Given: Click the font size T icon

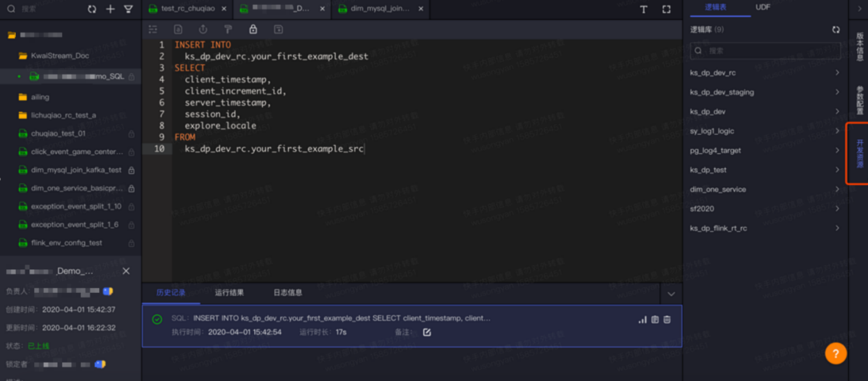Looking at the screenshot, I should coord(643,9).
